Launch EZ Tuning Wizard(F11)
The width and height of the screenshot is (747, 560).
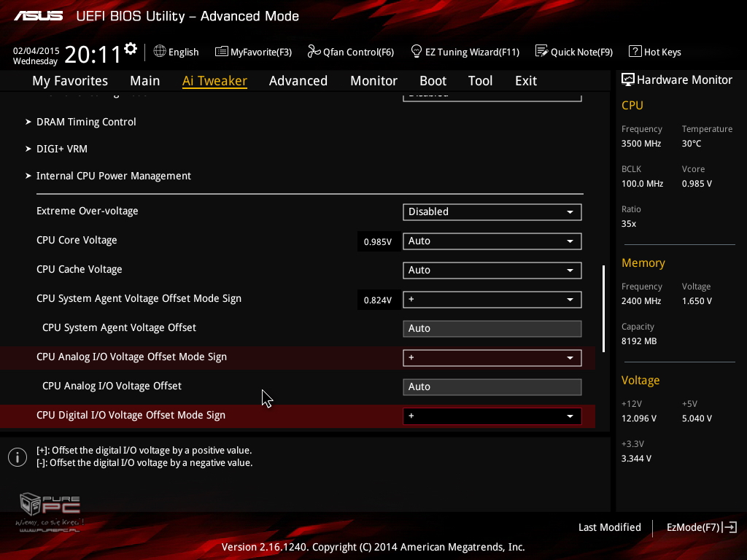465,52
